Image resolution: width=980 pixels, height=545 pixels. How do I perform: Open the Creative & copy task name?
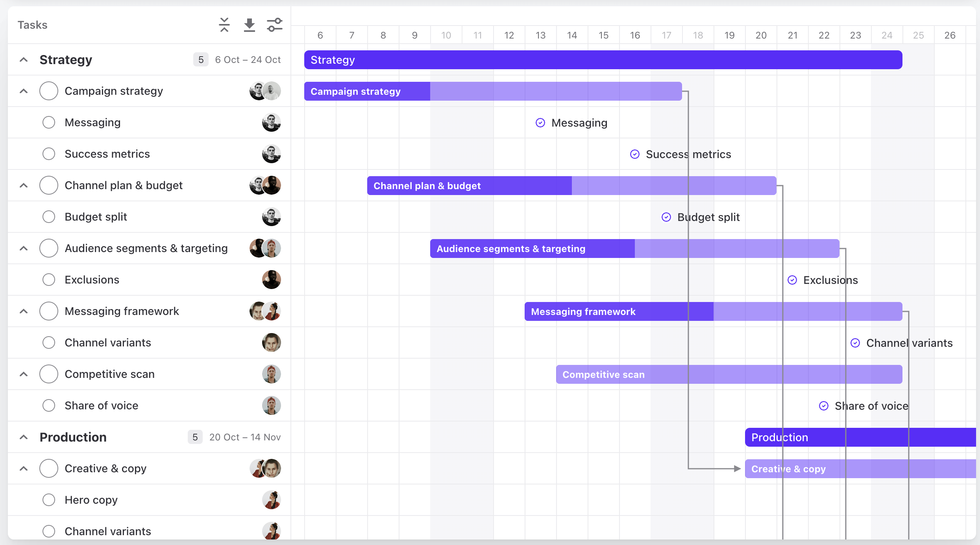pos(105,469)
